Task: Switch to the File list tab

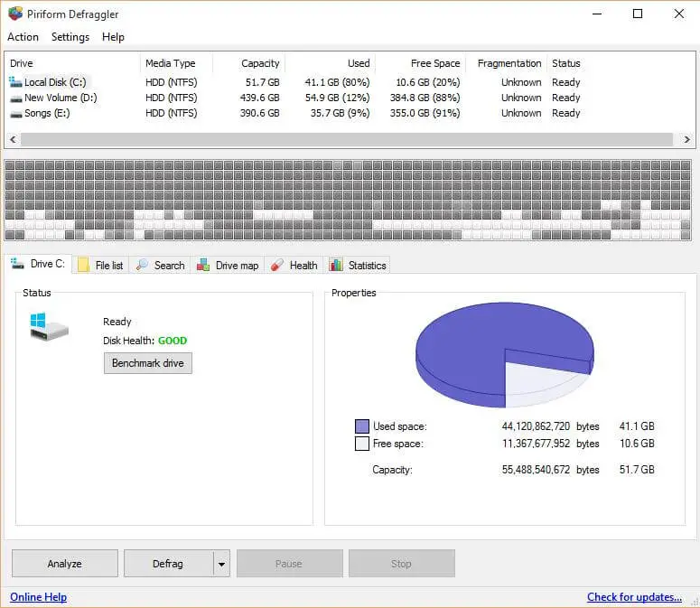Action: pyautogui.click(x=100, y=266)
